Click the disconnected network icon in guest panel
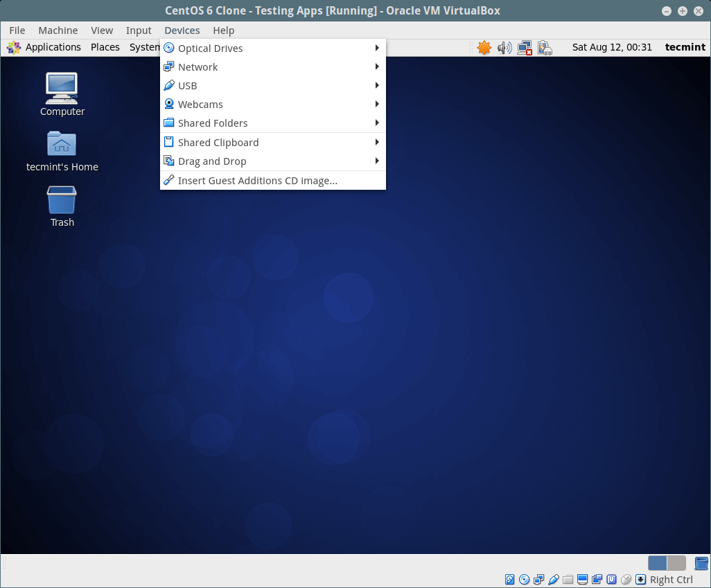The width and height of the screenshot is (711, 588). pyautogui.click(x=525, y=48)
